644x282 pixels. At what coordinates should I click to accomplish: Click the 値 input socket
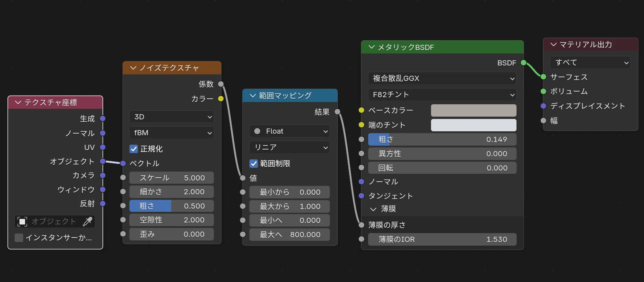[x=243, y=178]
